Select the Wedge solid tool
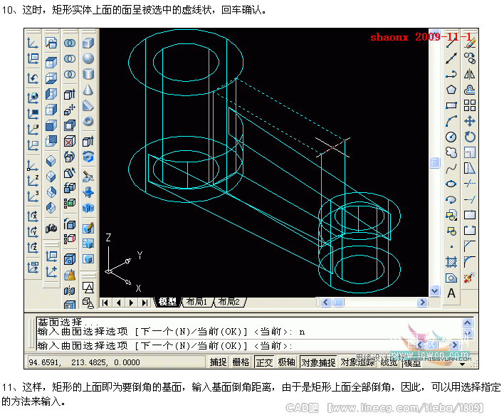Viewport: 504px width, 420px height. click(x=88, y=106)
